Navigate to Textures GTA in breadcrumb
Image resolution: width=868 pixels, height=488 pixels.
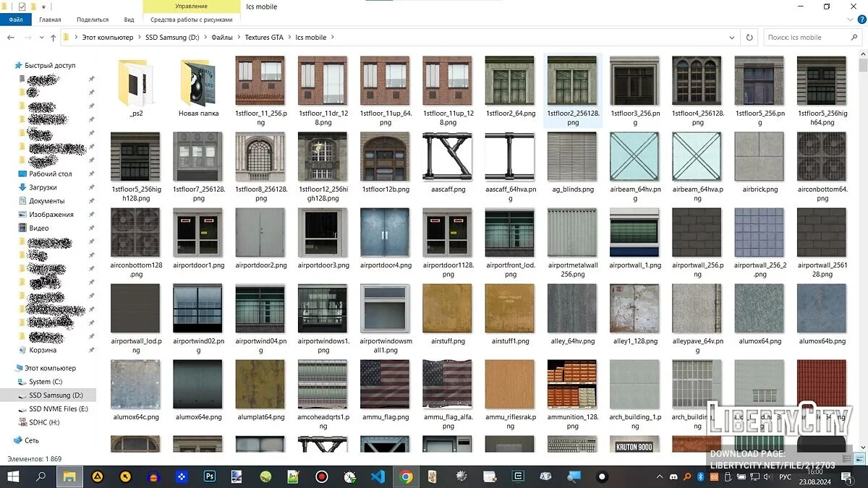(x=264, y=38)
